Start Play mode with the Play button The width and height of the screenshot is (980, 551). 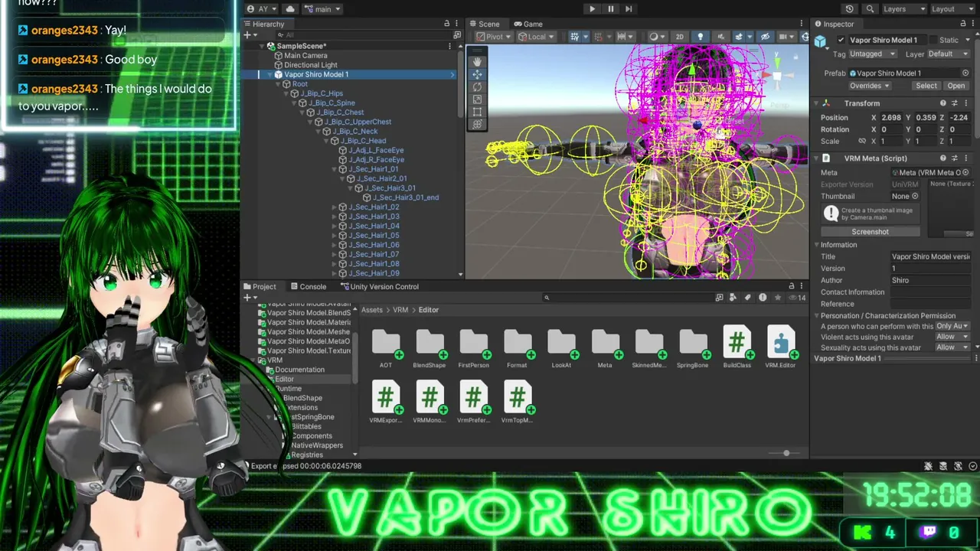(592, 9)
